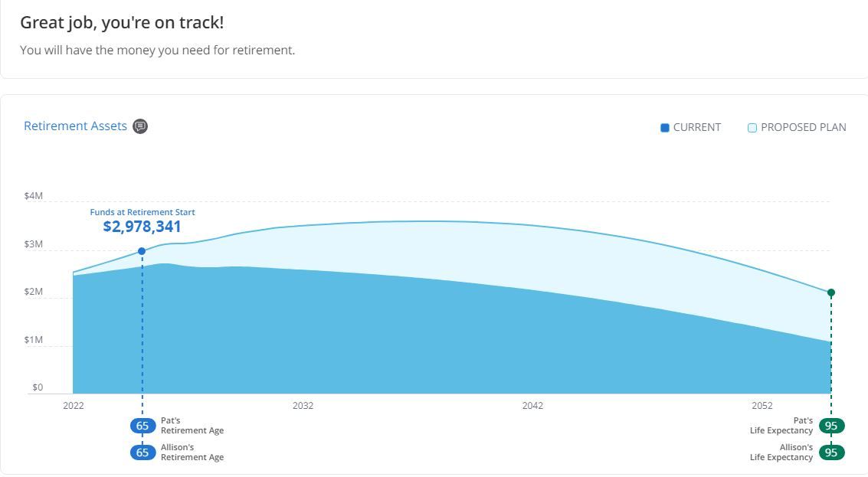868x477 pixels.
Task: Click the $2,978,341 funds amount
Action: point(142,227)
